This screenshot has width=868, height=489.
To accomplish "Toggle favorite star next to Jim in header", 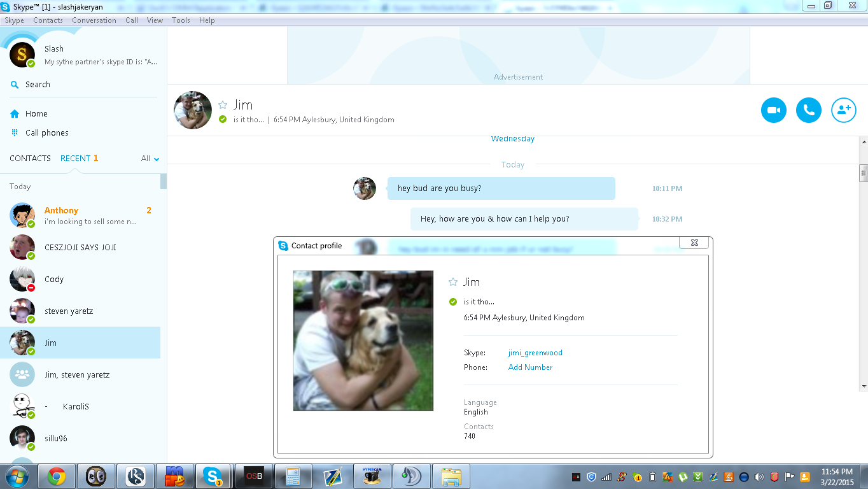I will (223, 105).
